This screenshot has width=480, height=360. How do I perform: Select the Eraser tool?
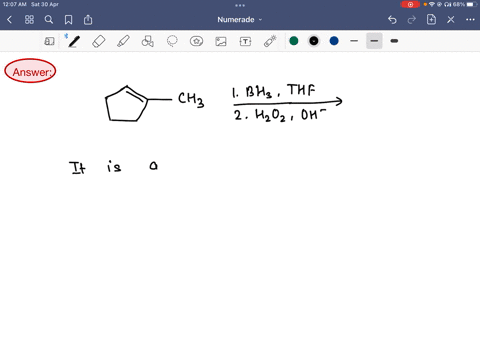coord(98,41)
